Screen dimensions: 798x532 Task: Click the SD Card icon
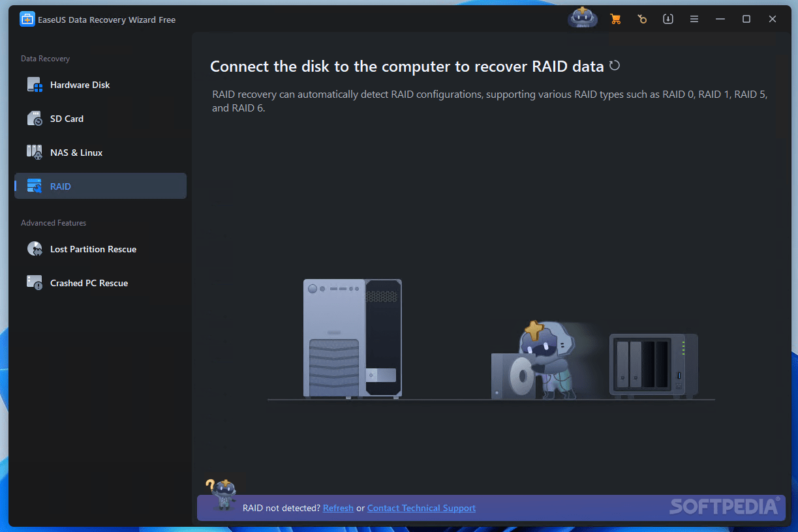[x=35, y=119]
